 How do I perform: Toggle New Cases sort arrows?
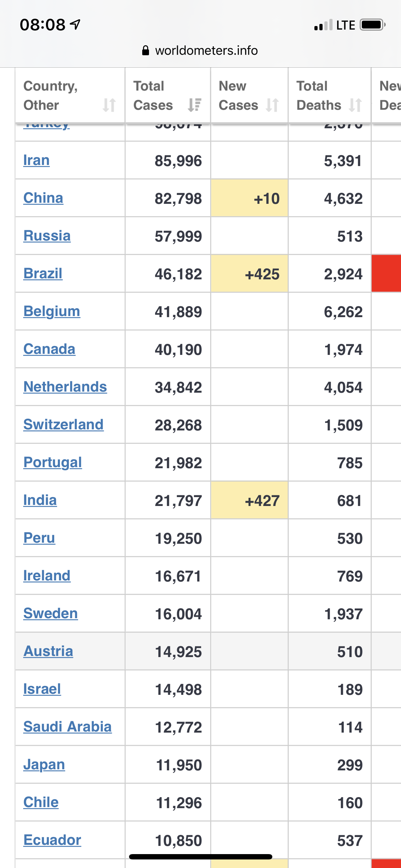click(272, 105)
